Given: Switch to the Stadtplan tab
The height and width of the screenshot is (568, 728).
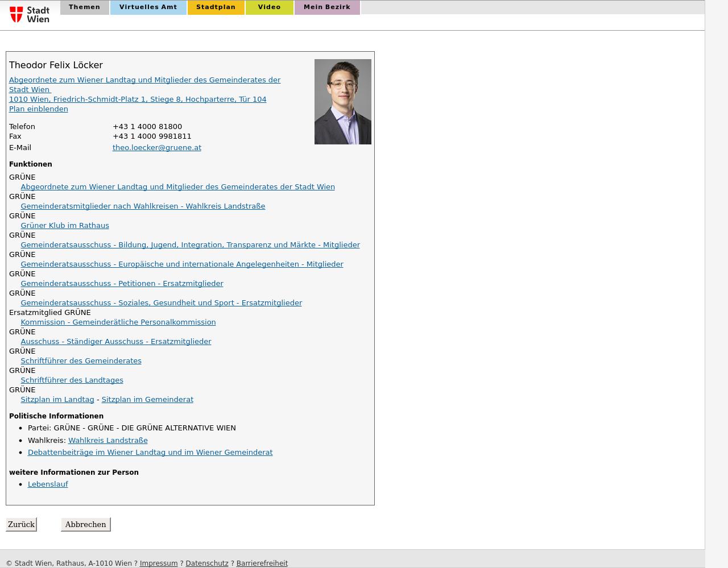Looking at the screenshot, I should [216, 7].
